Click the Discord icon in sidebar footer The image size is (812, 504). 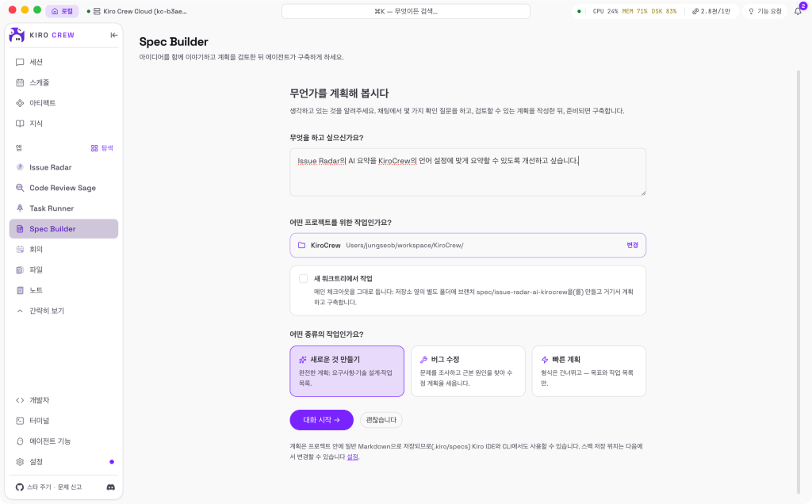tap(111, 487)
